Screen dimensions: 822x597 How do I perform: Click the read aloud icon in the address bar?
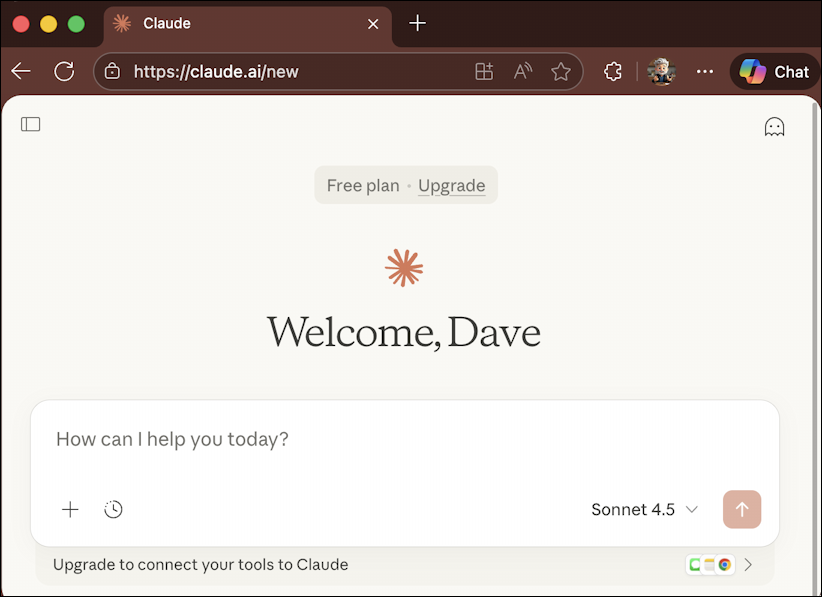pos(522,71)
